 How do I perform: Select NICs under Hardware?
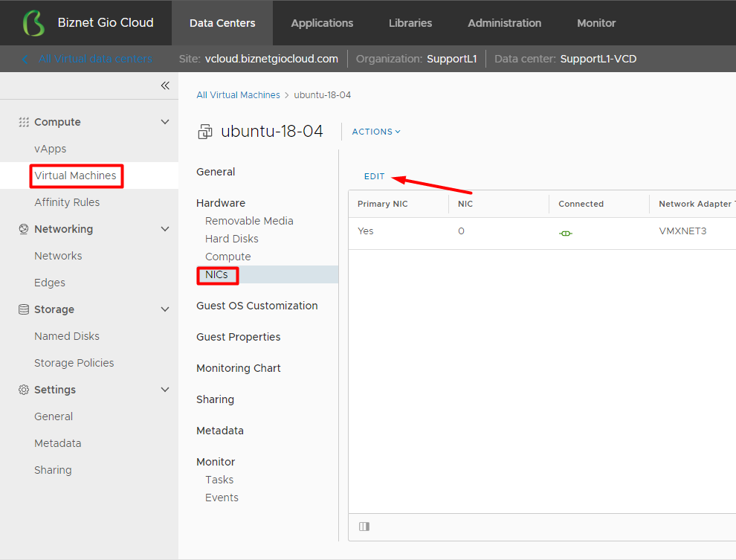[x=216, y=274]
